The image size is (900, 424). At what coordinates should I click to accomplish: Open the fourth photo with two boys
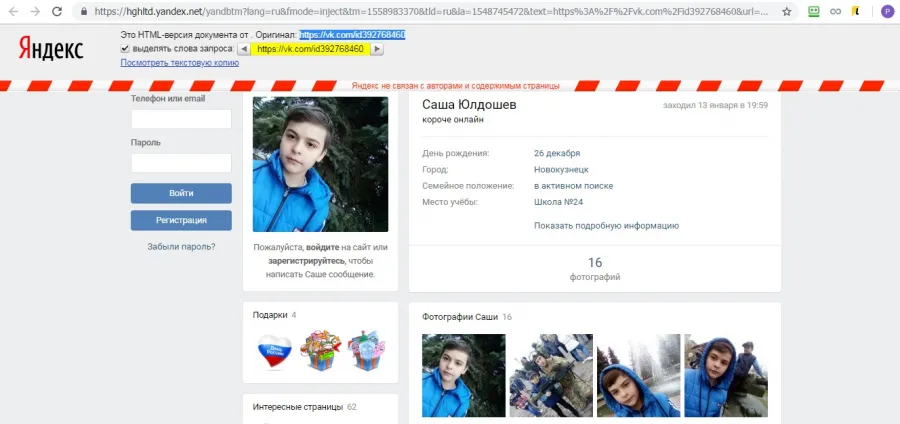726,376
